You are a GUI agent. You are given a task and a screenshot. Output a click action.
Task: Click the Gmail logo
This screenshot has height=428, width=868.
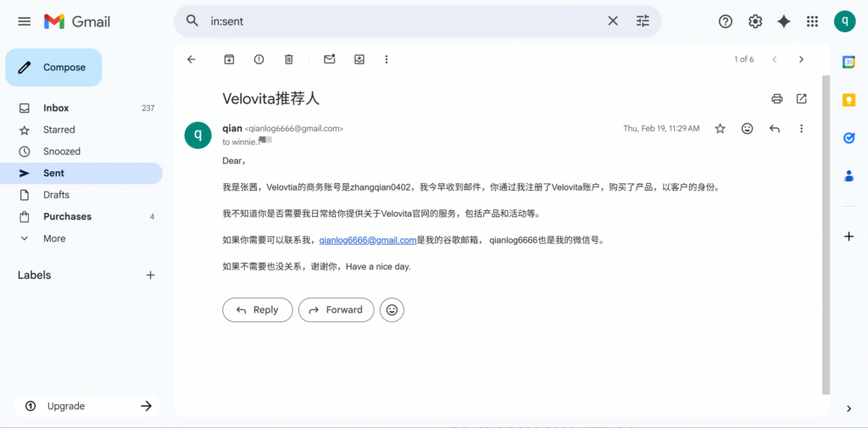(77, 21)
